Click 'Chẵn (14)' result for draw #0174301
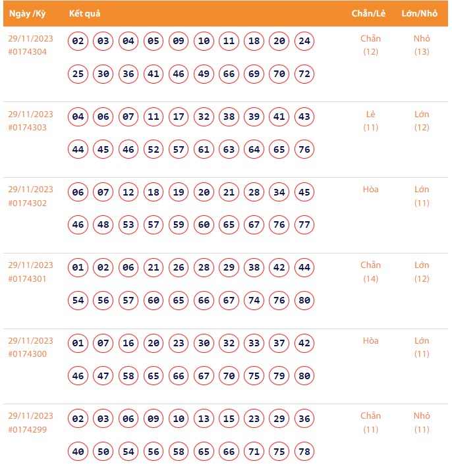 [x=371, y=272]
